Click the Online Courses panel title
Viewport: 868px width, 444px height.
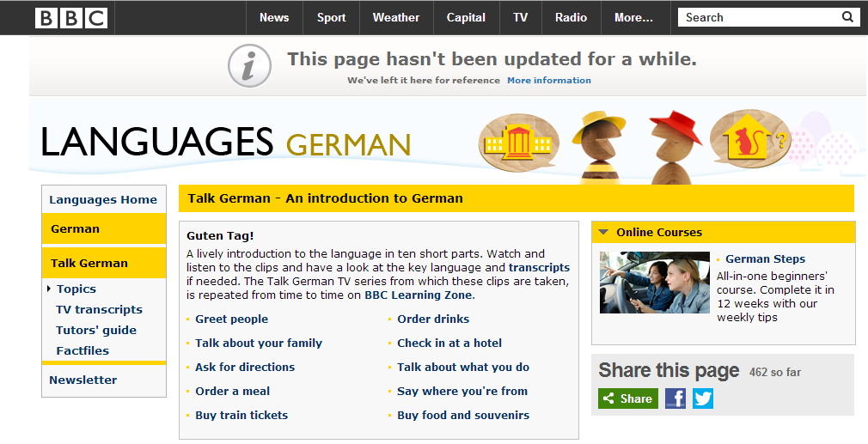pos(659,232)
